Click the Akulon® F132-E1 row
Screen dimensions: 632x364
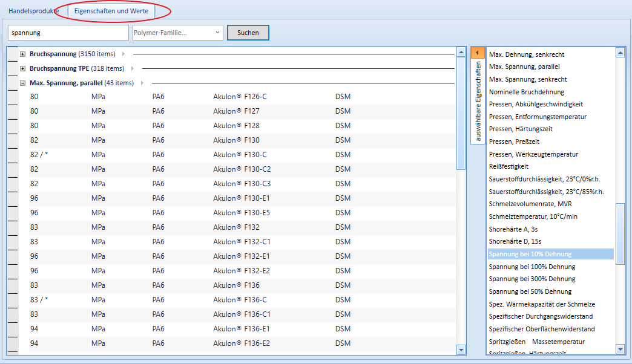coord(242,256)
